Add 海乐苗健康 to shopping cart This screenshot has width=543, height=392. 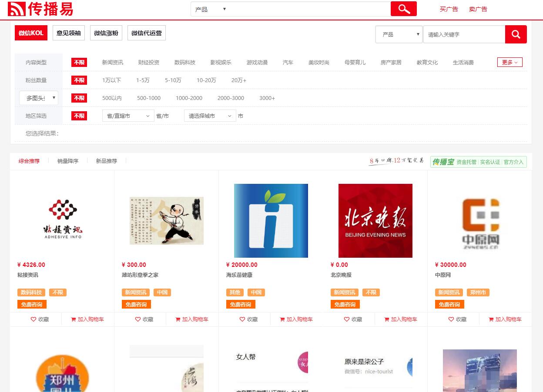point(296,319)
